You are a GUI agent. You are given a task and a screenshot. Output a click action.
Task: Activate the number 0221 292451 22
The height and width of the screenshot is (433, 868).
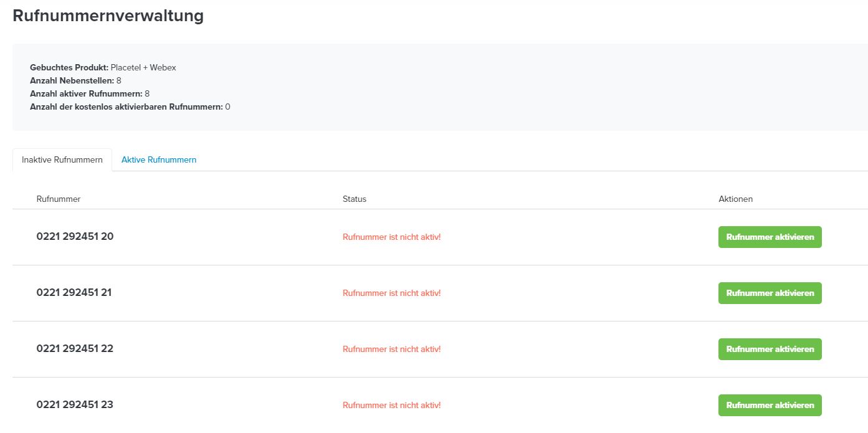(770, 349)
